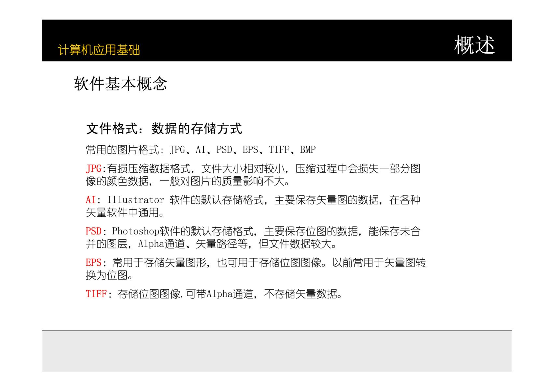Click the yellow header text 计算机应用基础
Image resolution: width=554 pixels, height=392 pixels.
(x=99, y=50)
